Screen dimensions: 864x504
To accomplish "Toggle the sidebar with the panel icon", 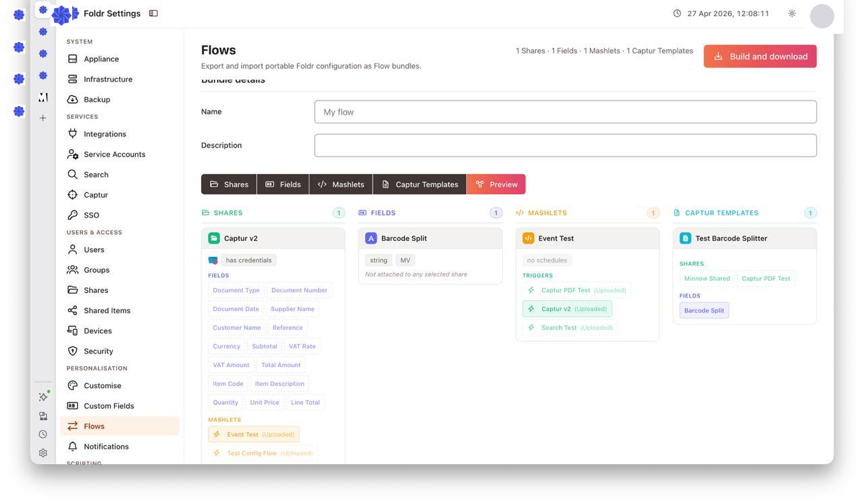I will click(x=153, y=12).
